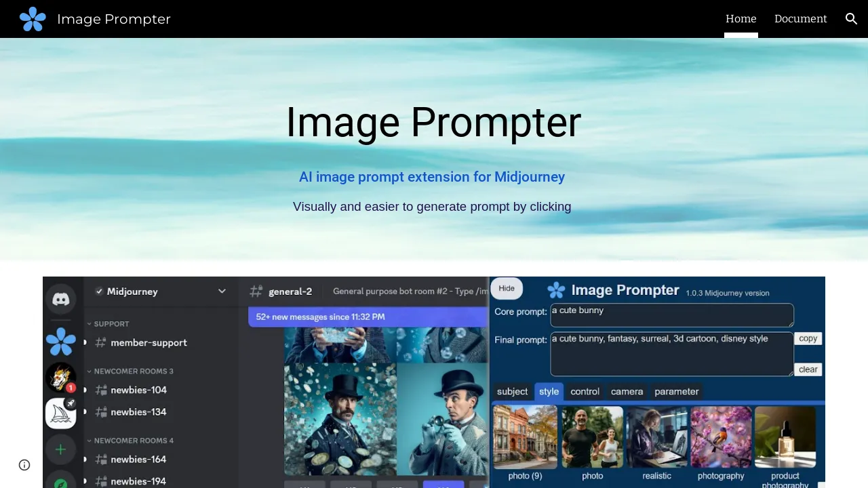Select the realistic style thumbnail
This screenshot has width=868, height=488.
coord(656,437)
